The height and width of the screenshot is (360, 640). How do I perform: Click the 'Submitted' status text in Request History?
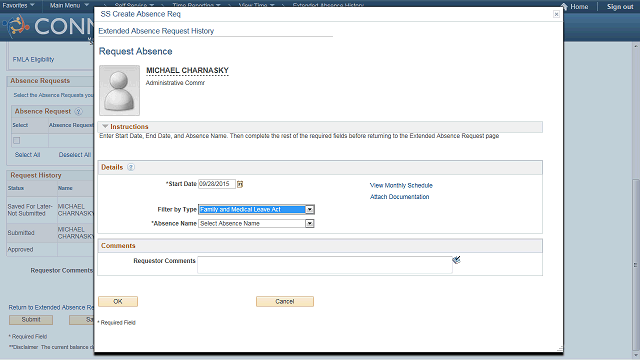point(21,233)
